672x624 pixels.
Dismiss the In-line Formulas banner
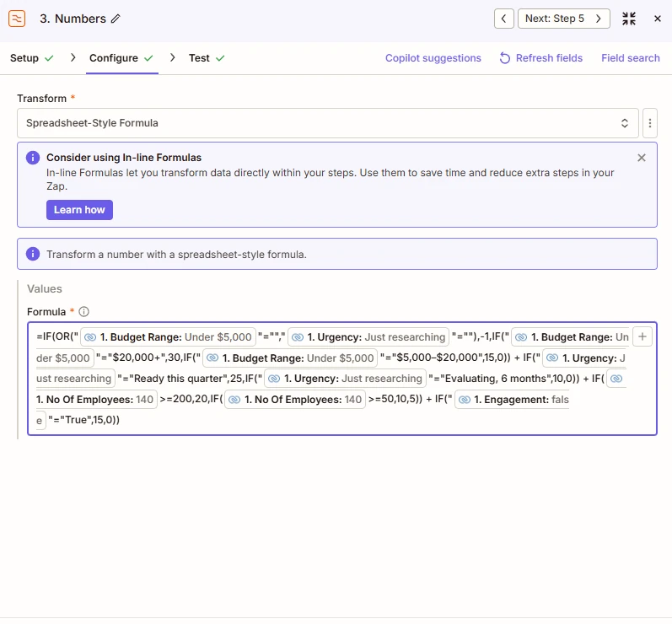(x=641, y=158)
